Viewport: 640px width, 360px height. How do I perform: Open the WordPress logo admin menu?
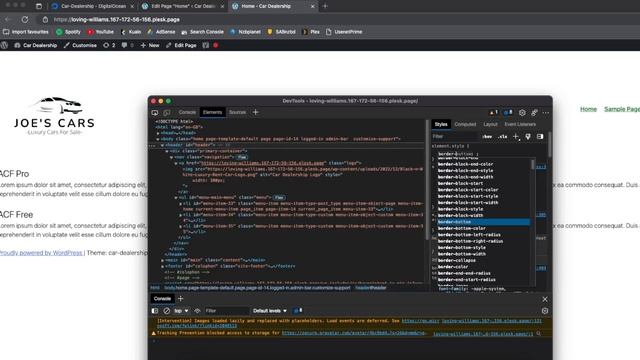(4, 45)
